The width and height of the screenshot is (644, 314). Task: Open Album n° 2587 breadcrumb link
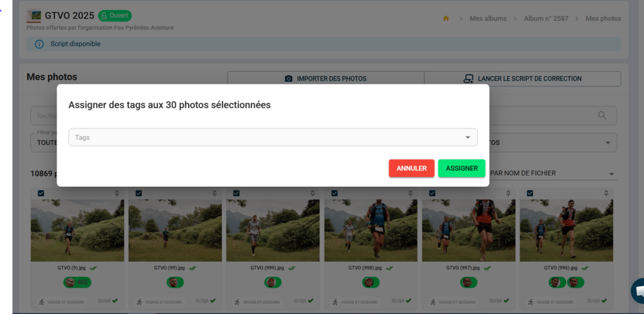545,19
